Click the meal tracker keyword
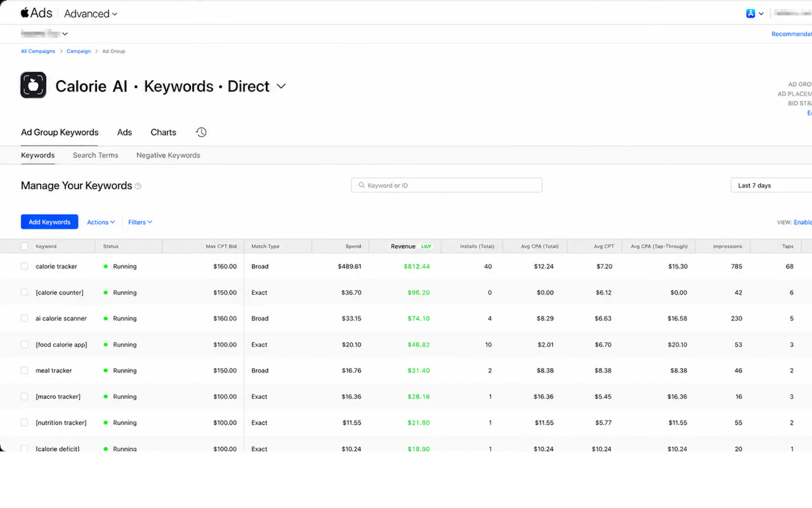Viewport: 812px width, 508px height. 54,370
